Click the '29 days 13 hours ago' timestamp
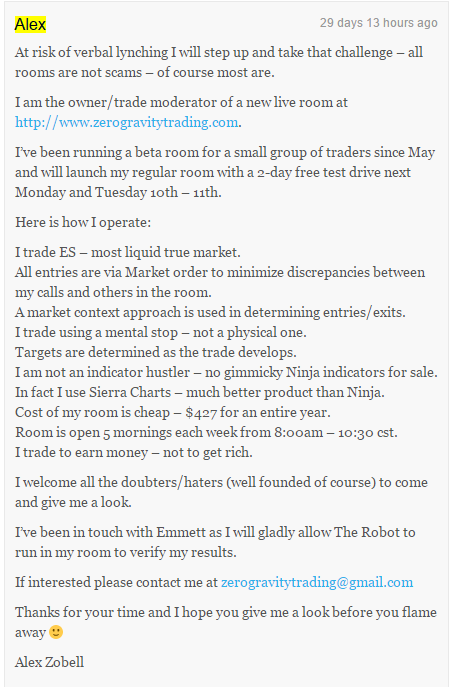456x687 pixels. click(378, 23)
